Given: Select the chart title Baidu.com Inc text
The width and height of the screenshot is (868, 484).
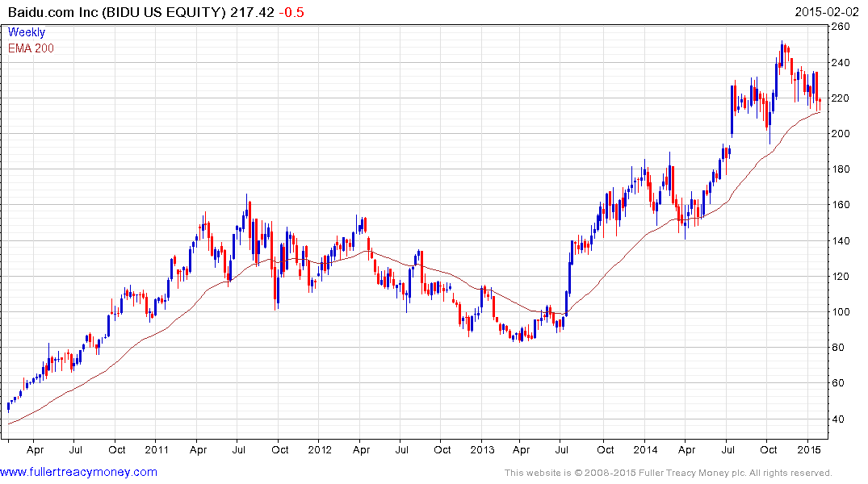Looking at the screenshot, I should pyautogui.click(x=52, y=12).
